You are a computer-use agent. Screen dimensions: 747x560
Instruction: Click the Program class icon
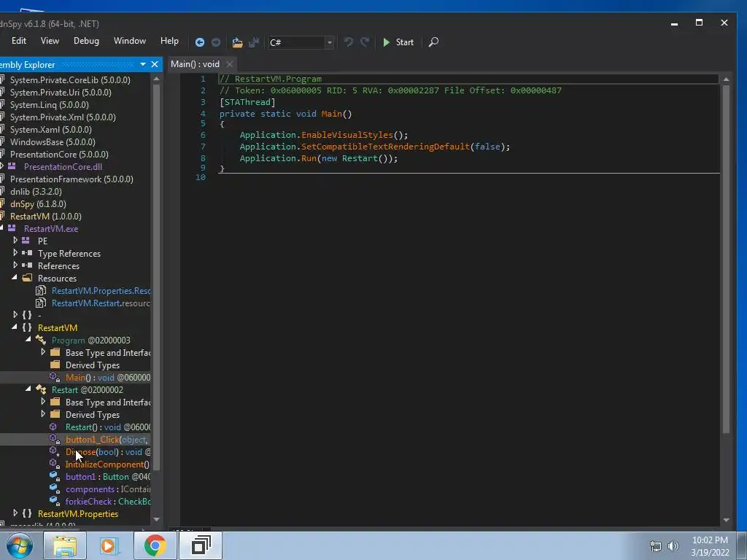point(41,340)
